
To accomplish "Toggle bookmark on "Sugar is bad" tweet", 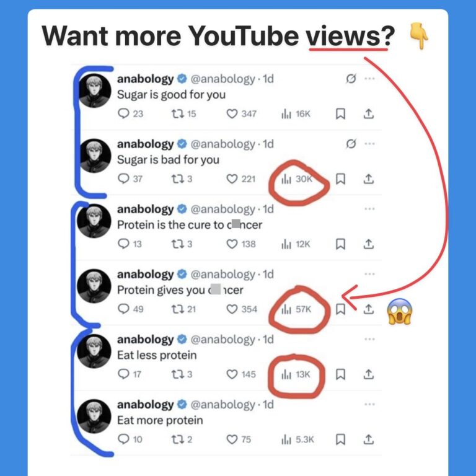I will 340,178.
